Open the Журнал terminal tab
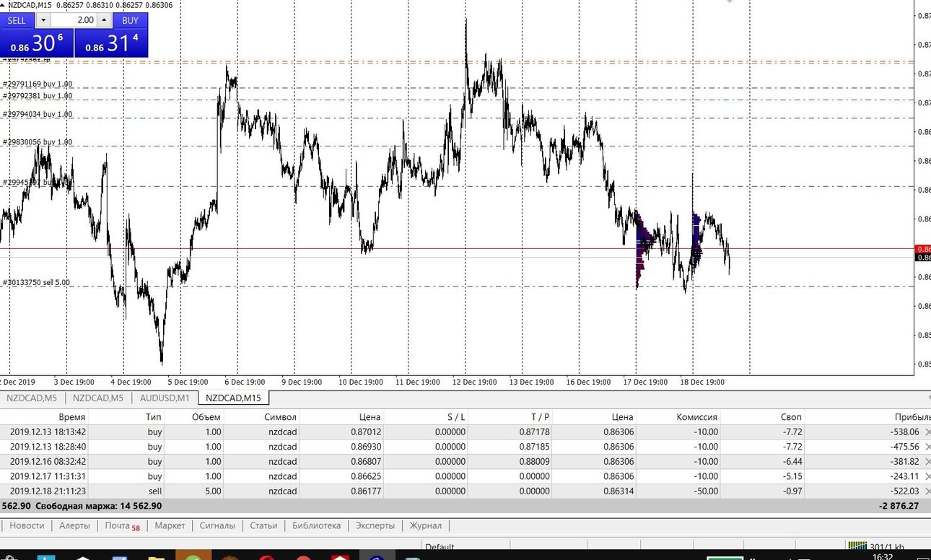 click(x=425, y=525)
